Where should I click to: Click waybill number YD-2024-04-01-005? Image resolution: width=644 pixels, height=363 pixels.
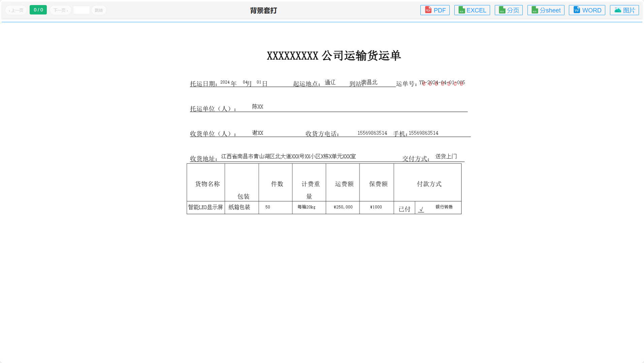pos(442,82)
